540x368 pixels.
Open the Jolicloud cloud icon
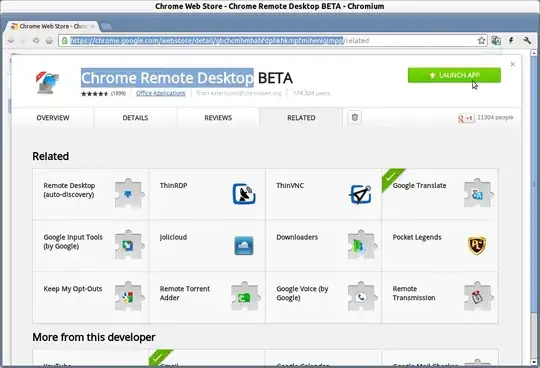(244, 245)
